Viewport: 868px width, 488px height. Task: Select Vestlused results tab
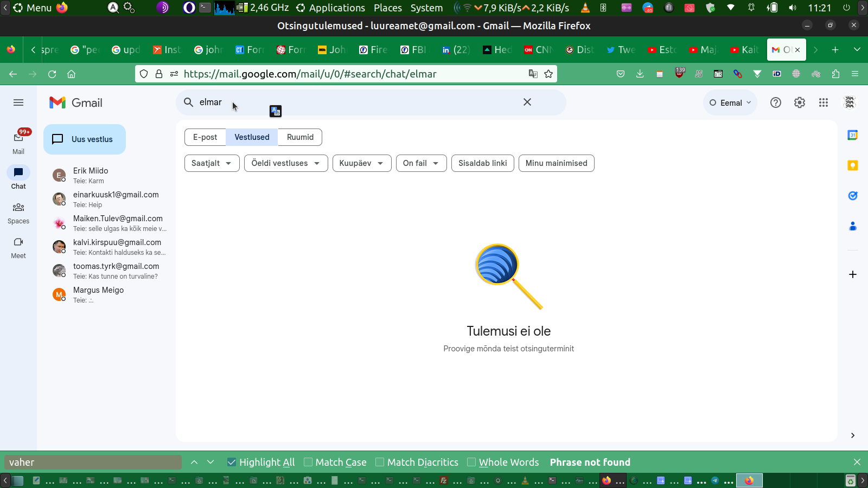tap(252, 137)
